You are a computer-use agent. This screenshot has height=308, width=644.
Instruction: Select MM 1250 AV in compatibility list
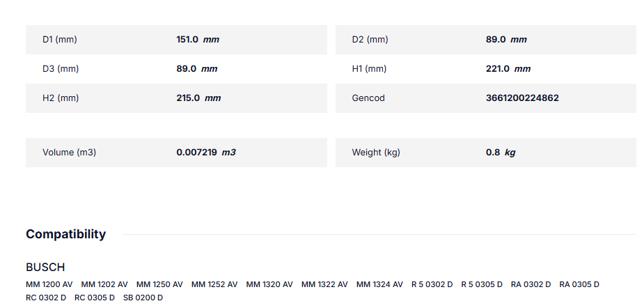coord(159,284)
